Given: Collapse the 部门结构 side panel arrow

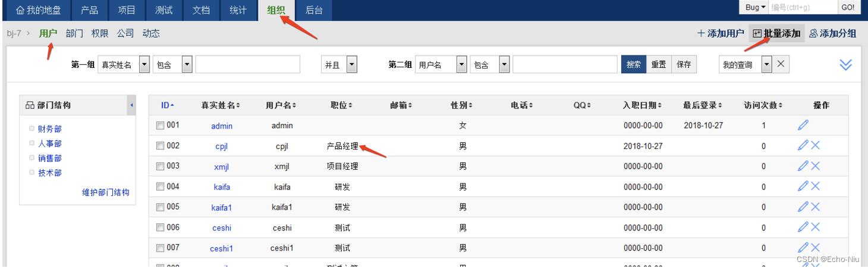Looking at the screenshot, I should coord(131,105).
